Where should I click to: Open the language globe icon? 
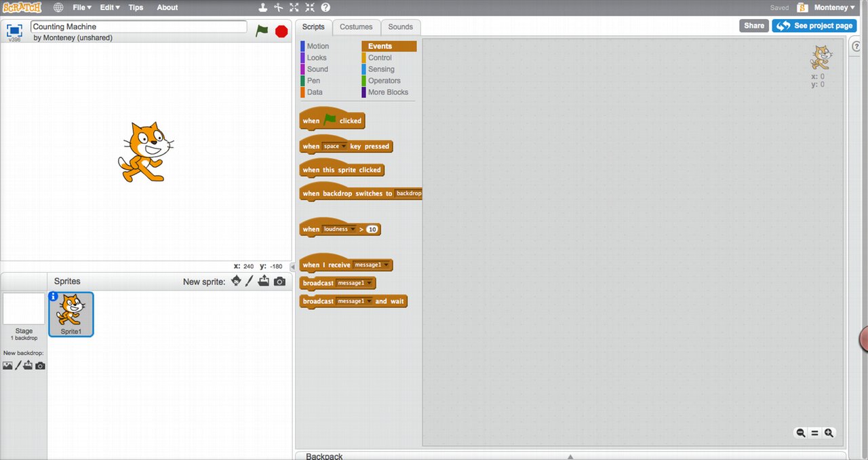coord(59,7)
